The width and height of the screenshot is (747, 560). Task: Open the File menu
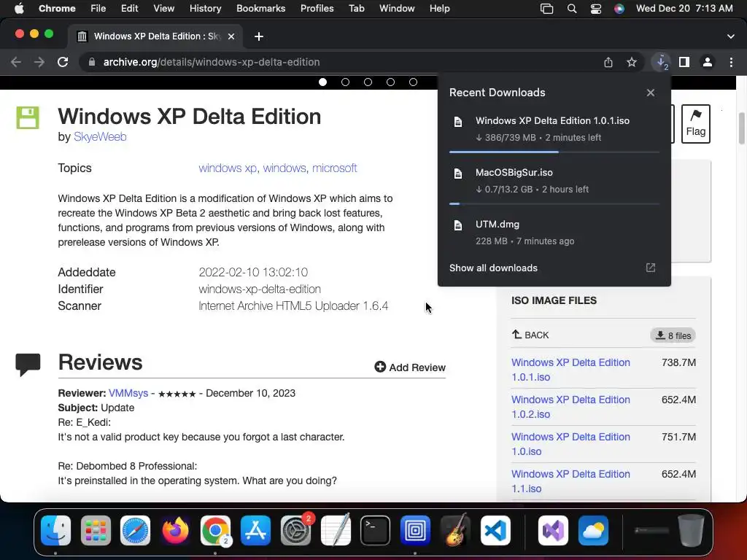coord(98,8)
